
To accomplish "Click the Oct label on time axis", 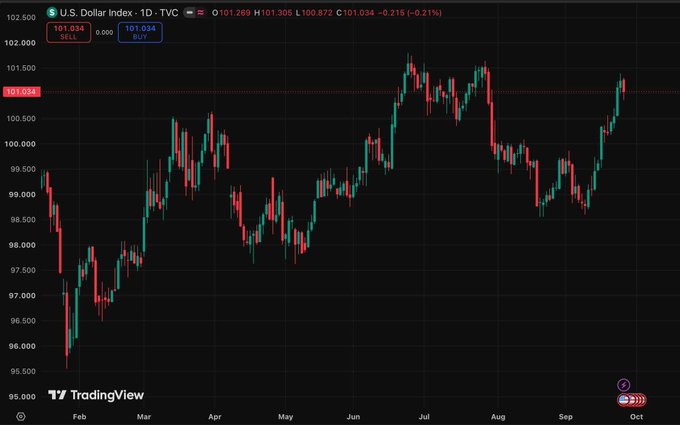I will (x=636, y=417).
